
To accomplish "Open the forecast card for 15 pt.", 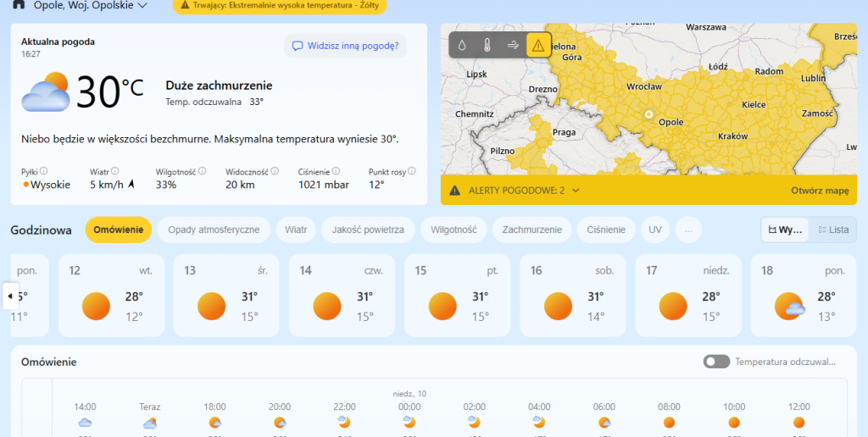I will [x=457, y=296].
